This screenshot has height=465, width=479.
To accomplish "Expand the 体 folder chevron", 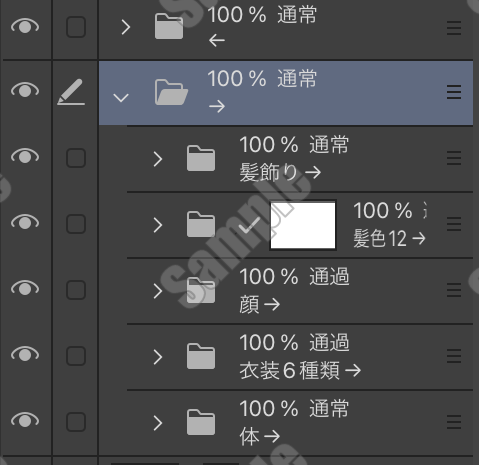I will 158,423.
